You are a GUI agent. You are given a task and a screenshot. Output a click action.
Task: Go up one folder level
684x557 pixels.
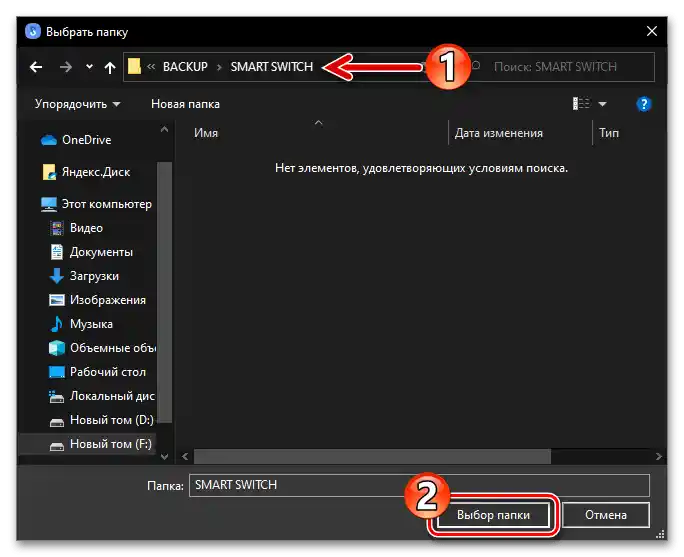click(x=110, y=67)
